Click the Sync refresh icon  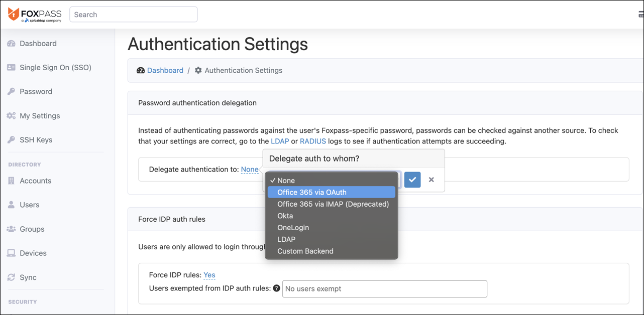tap(11, 277)
